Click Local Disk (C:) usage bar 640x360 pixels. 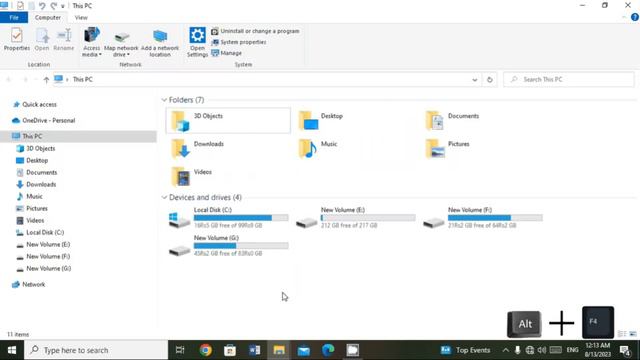[241, 218]
